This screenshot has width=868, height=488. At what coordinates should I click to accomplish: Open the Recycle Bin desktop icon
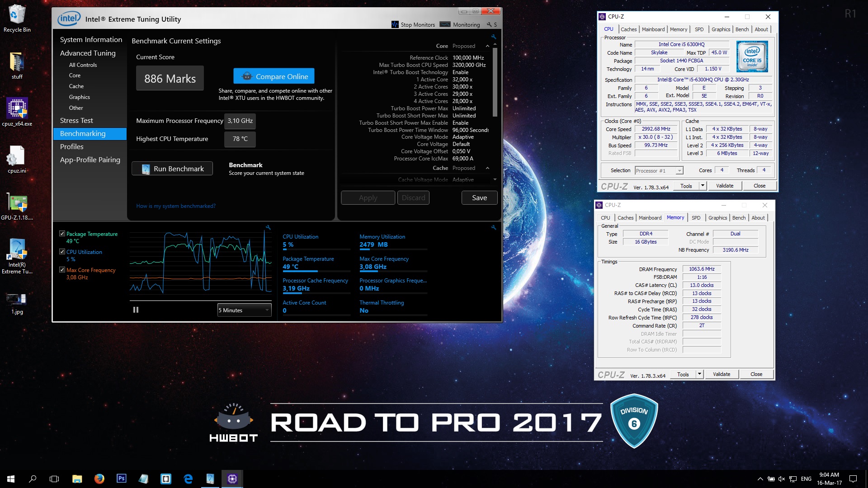tap(17, 19)
